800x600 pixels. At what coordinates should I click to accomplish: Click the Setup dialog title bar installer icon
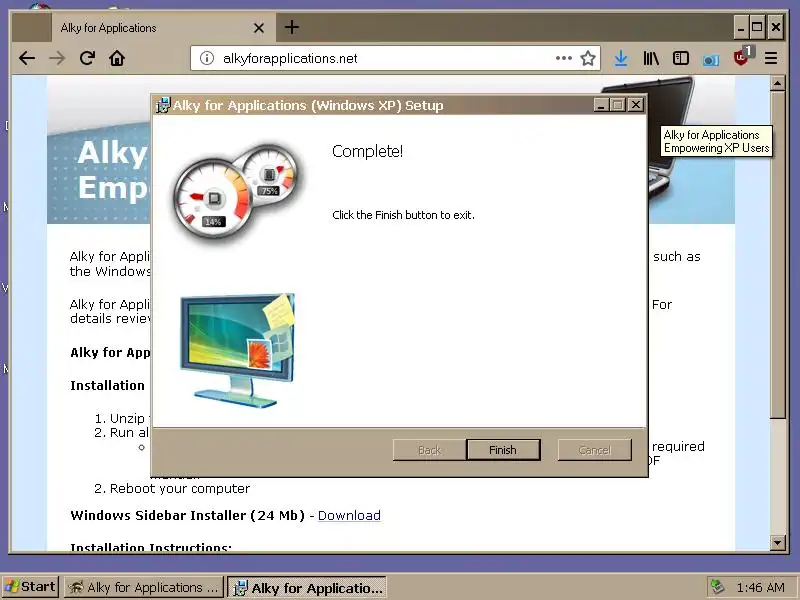pyautogui.click(x=163, y=105)
